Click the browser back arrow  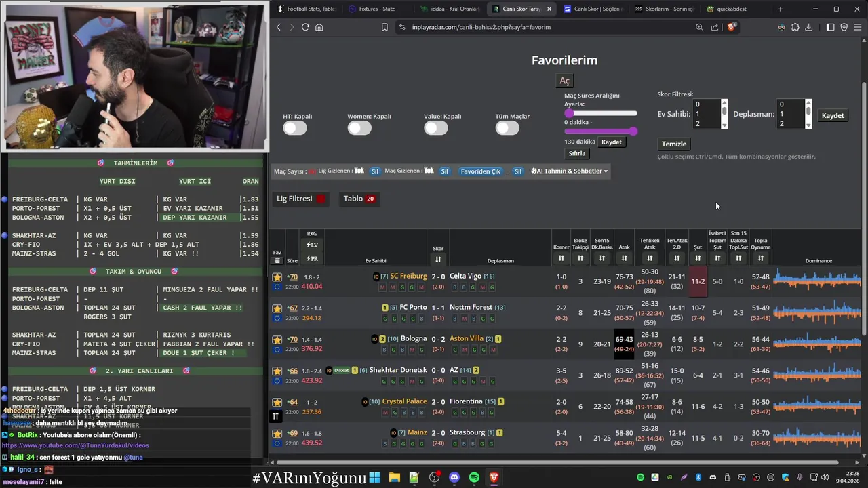[278, 27]
